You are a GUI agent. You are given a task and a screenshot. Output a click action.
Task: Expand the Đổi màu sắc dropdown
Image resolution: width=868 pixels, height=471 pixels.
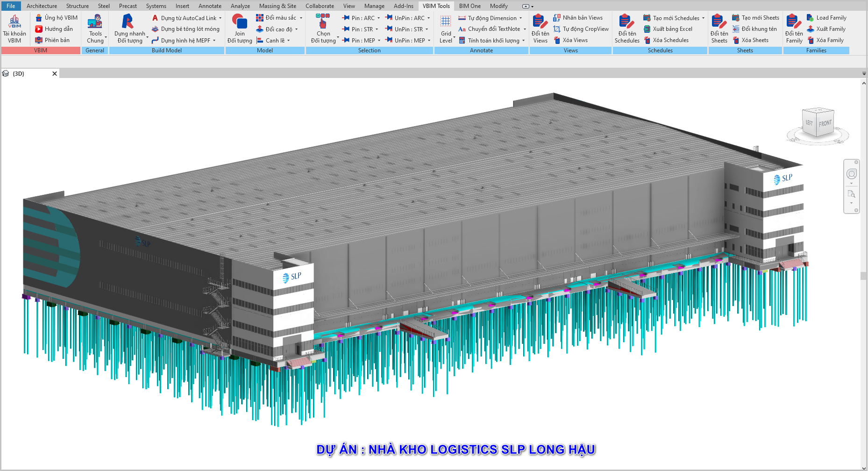pyautogui.click(x=301, y=18)
